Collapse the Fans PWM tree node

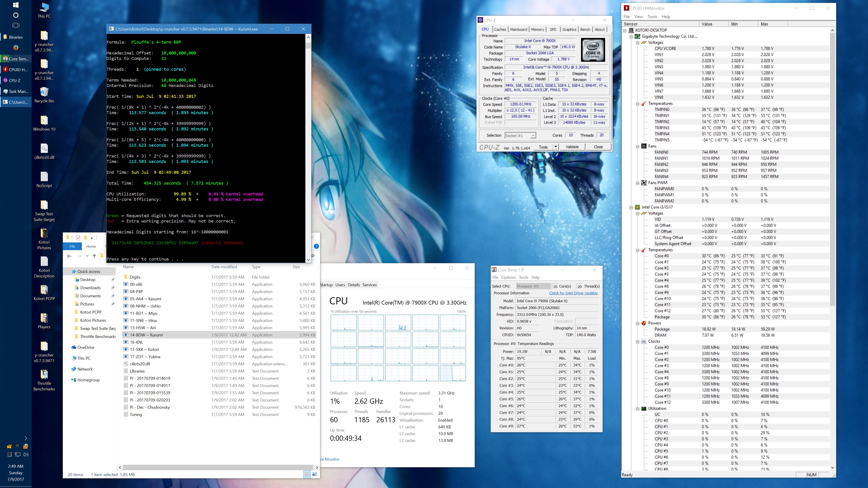[637, 183]
